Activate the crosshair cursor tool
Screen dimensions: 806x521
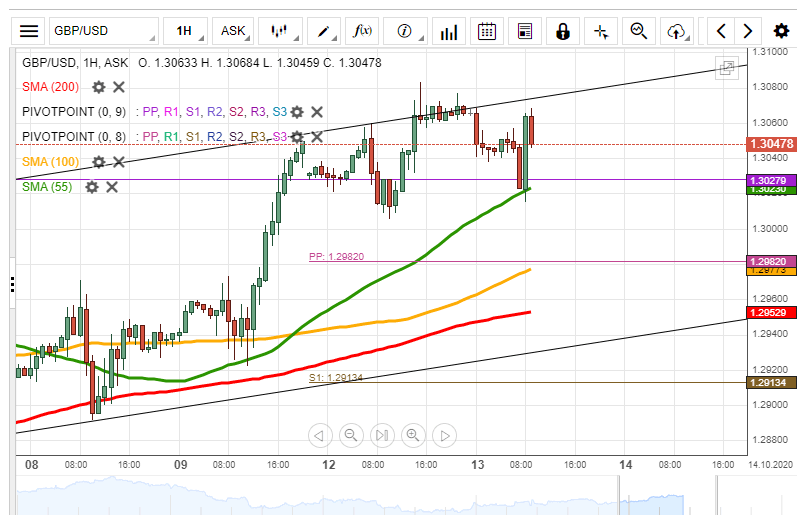click(601, 31)
